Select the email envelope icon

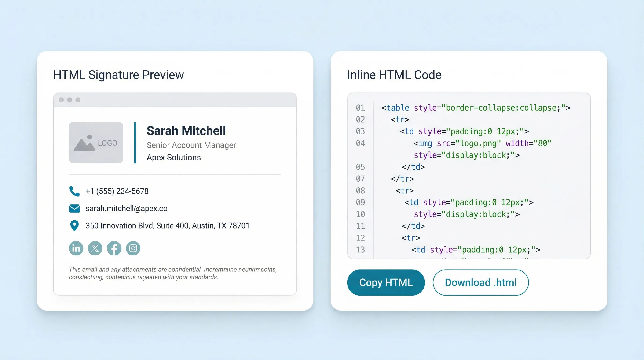click(74, 208)
